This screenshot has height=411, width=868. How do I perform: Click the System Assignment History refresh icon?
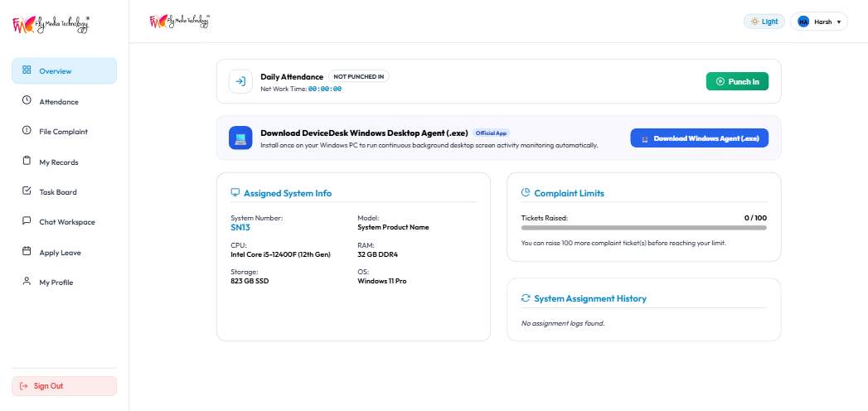[526, 298]
